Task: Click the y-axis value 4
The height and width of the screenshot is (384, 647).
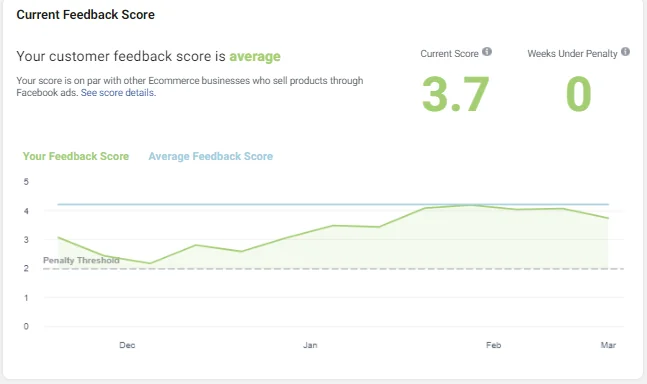Action: 26,211
